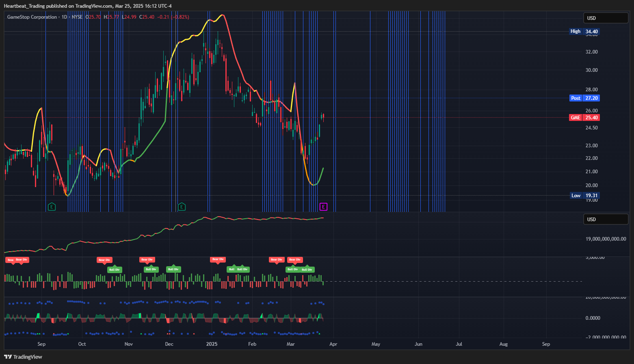Click the 2025 label on time axis

pyautogui.click(x=212, y=344)
